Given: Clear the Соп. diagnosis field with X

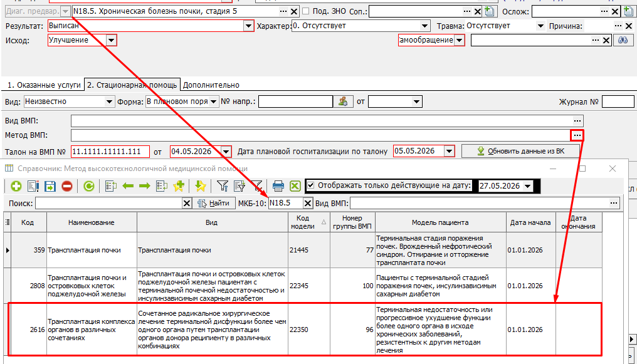Looking at the screenshot, I should [478, 11].
